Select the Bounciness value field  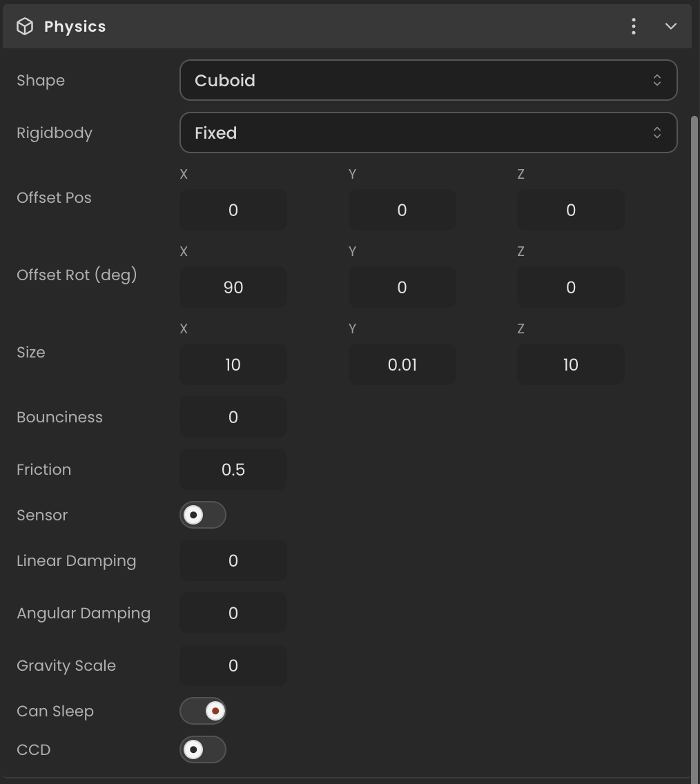pyautogui.click(x=233, y=417)
